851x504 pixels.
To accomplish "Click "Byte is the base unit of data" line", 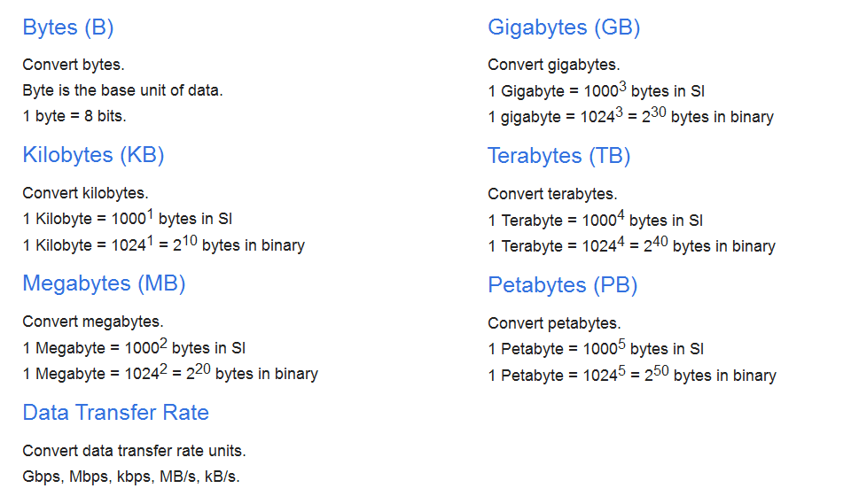I will pyautogui.click(x=122, y=90).
